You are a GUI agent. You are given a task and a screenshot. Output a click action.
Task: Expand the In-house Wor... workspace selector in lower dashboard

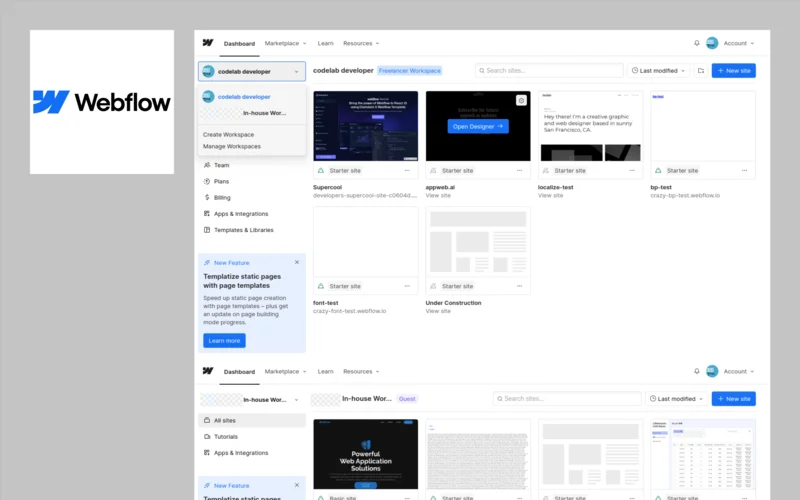point(252,399)
